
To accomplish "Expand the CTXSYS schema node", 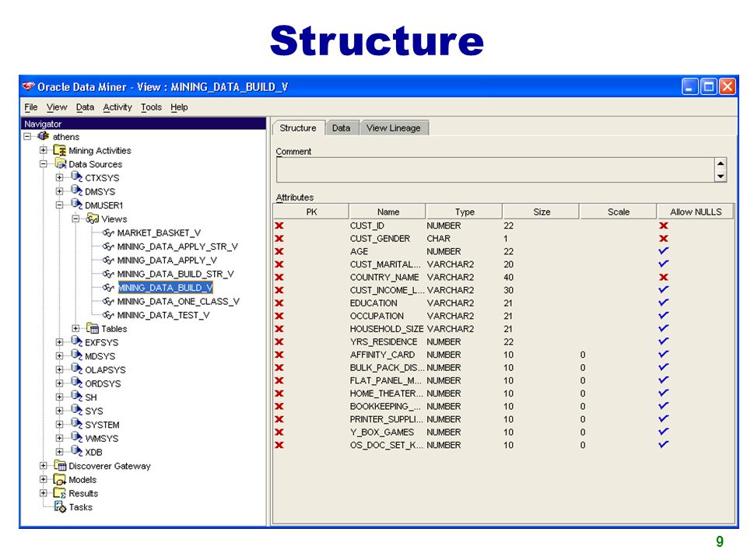I will tap(59, 177).
